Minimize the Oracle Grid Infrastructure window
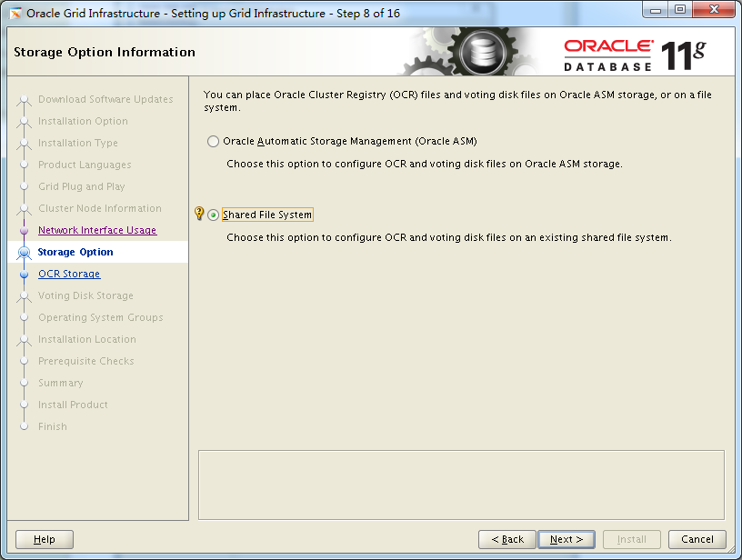This screenshot has width=742, height=560. tap(656, 10)
